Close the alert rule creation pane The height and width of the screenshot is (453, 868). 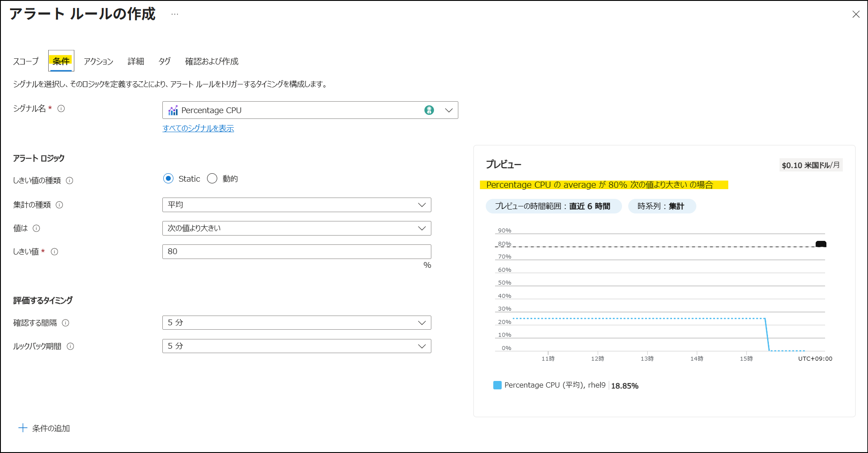tap(856, 14)
